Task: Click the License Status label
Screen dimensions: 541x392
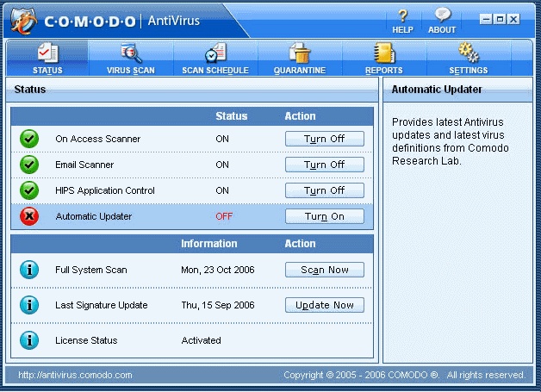Action: point(86,340)
